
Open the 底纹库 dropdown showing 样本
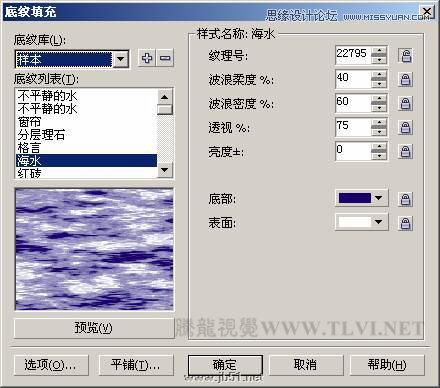[120, 59]
